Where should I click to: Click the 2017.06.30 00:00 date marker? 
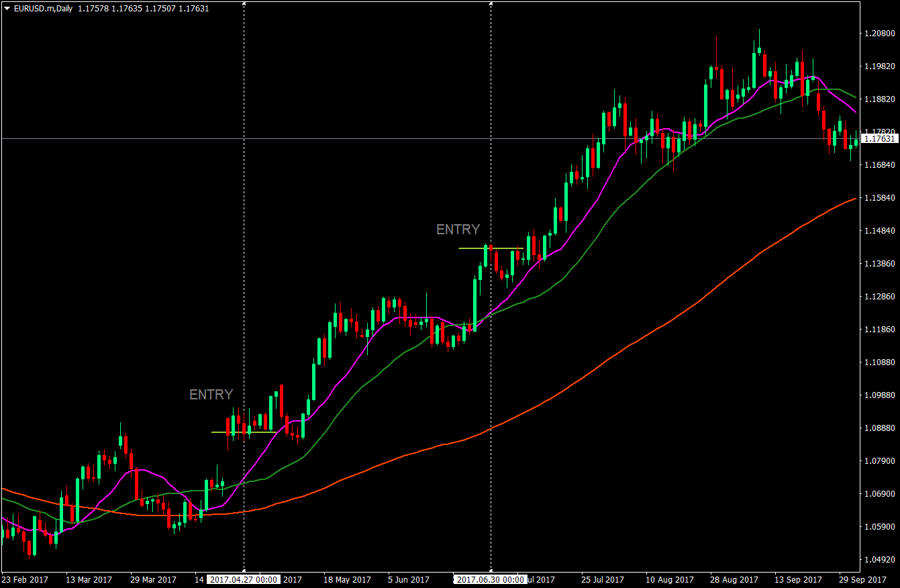point(492,579)
